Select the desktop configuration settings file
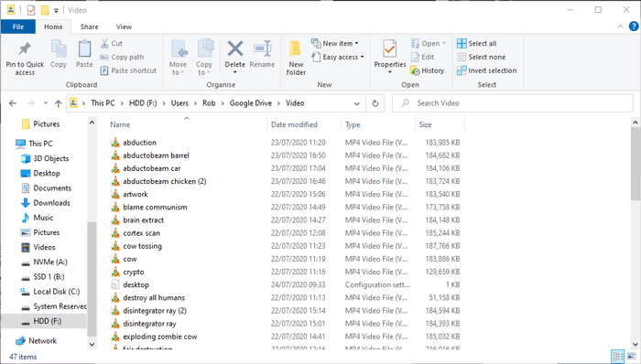 (x=136, y=284)
